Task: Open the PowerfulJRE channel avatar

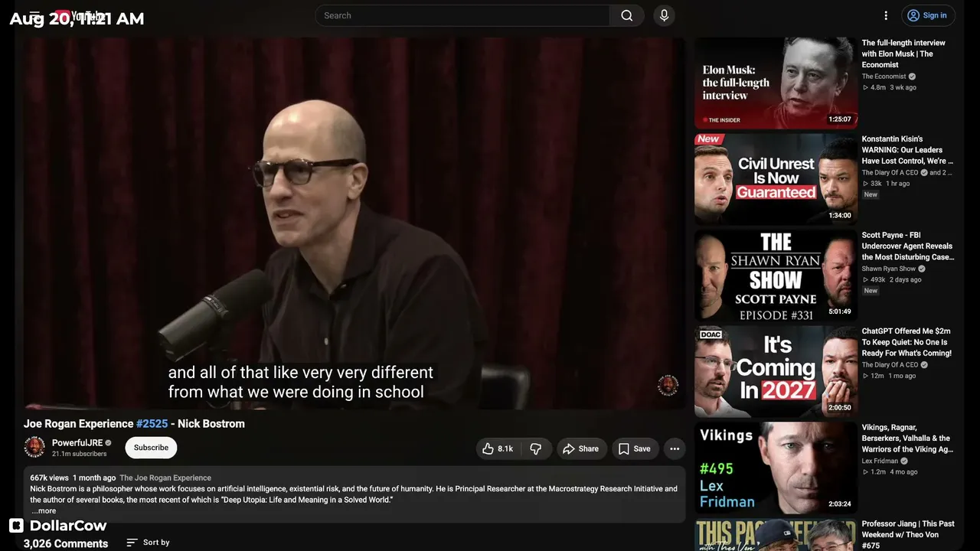Action: pyautogui.click(x=34, y=447)
